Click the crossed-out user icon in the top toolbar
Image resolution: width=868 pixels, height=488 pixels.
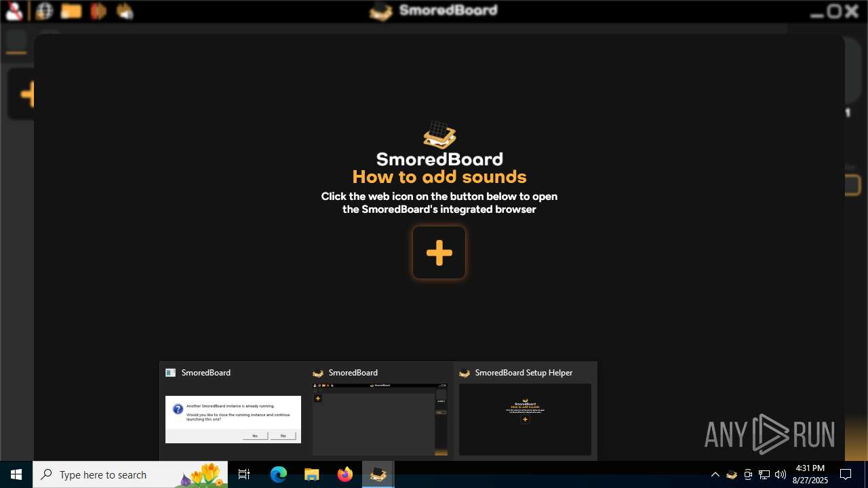coord(14,11)
